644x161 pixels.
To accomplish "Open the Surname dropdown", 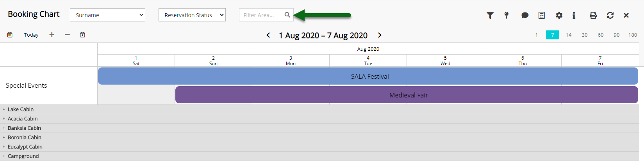I will (x=107, y=15).
